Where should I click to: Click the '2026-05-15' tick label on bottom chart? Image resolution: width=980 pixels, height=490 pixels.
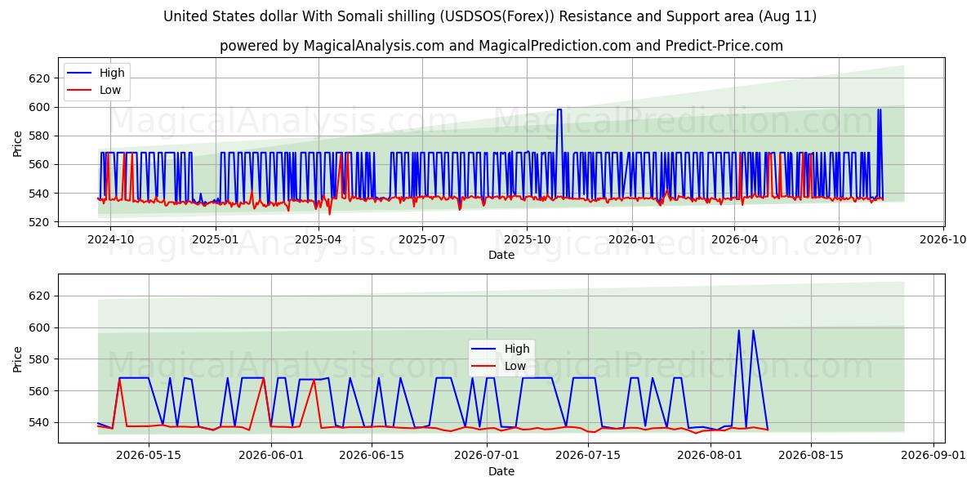coord(148,456)
